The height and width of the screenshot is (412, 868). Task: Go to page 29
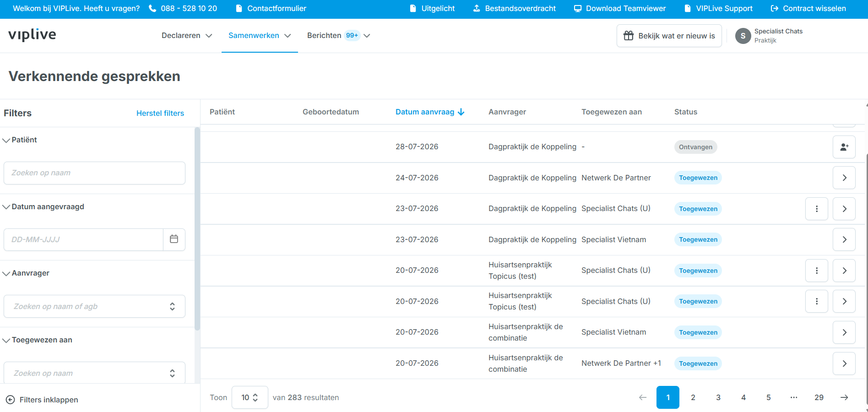pyautogui.click(x=819, y=397)
